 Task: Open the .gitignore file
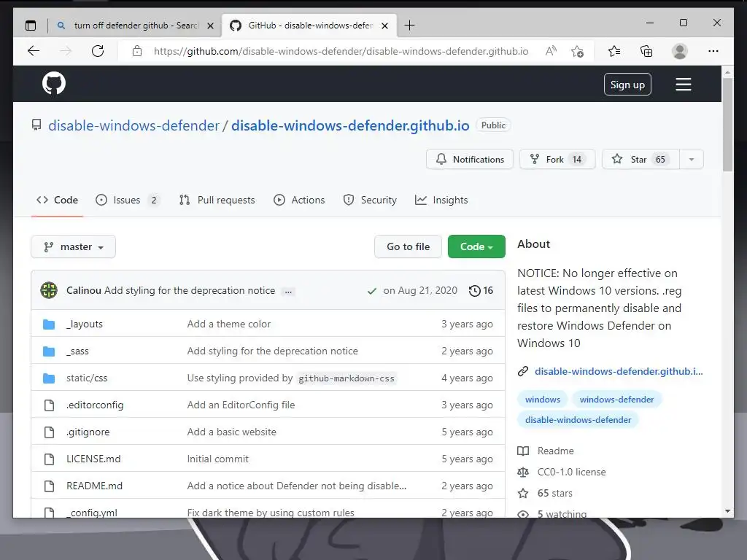pos(88,432)
